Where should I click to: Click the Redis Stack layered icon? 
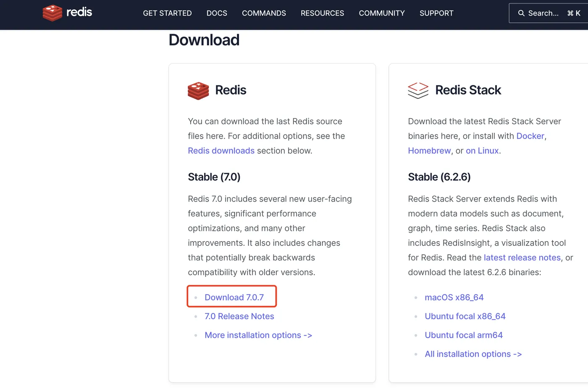pos(418,90)
